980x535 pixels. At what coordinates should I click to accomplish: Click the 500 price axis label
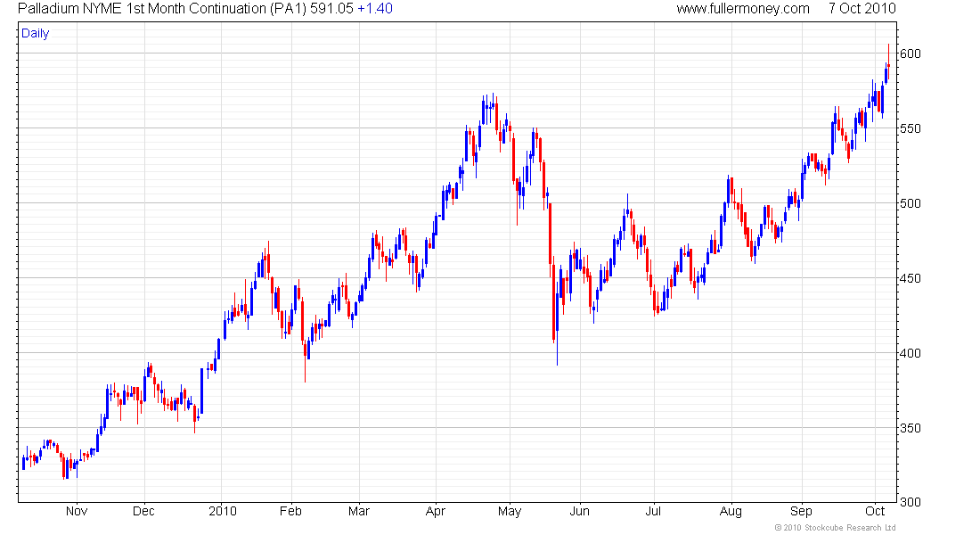[x=910, y=203]
